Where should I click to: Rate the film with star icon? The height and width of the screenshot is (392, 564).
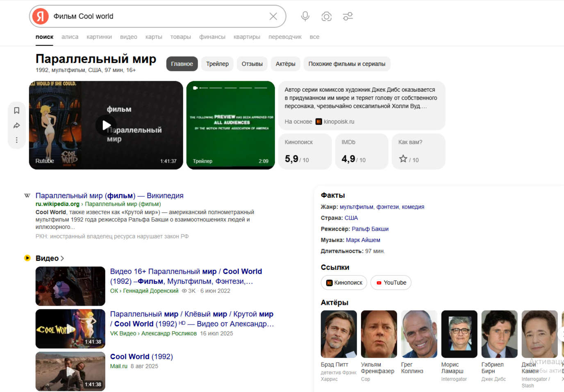click(x=403, y=159)
